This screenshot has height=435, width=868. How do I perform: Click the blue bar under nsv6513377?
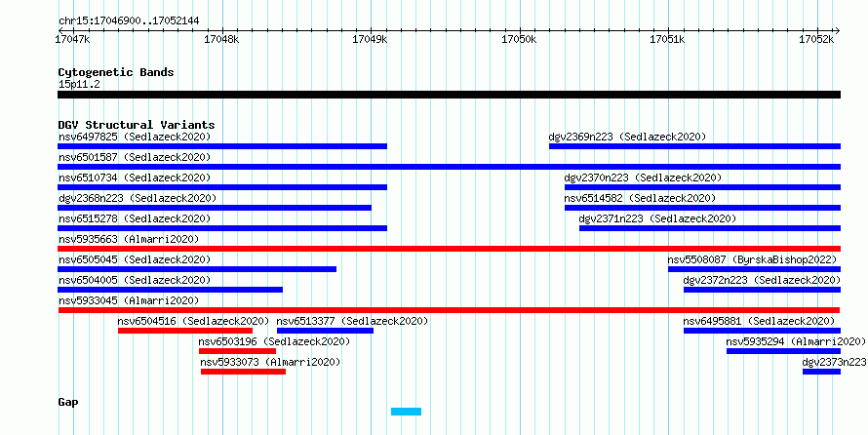click(x=325, y=331)
